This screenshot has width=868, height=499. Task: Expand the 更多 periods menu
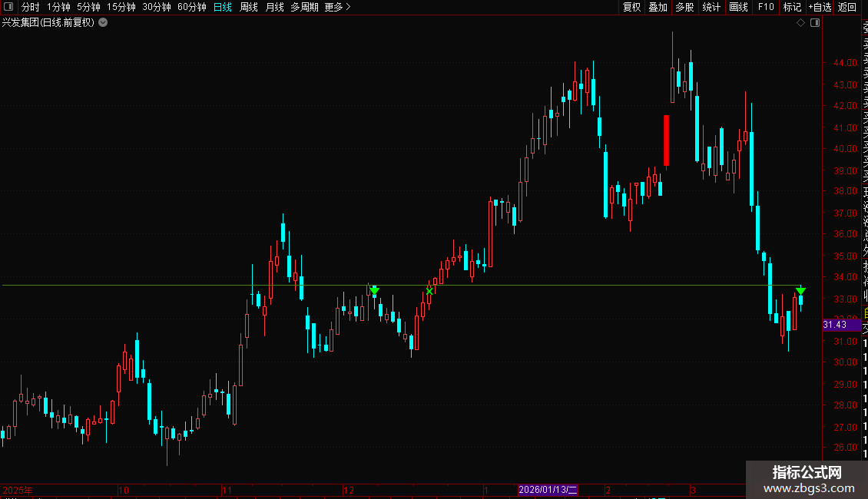[338, 7]
